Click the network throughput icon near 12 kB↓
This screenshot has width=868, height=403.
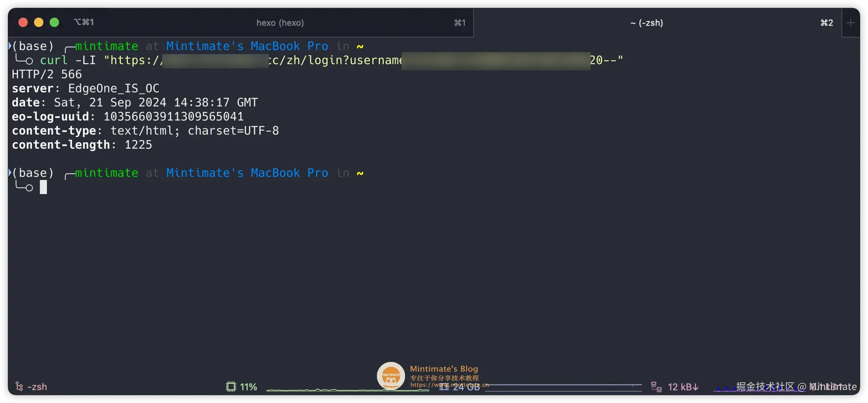tap(657, 387)
